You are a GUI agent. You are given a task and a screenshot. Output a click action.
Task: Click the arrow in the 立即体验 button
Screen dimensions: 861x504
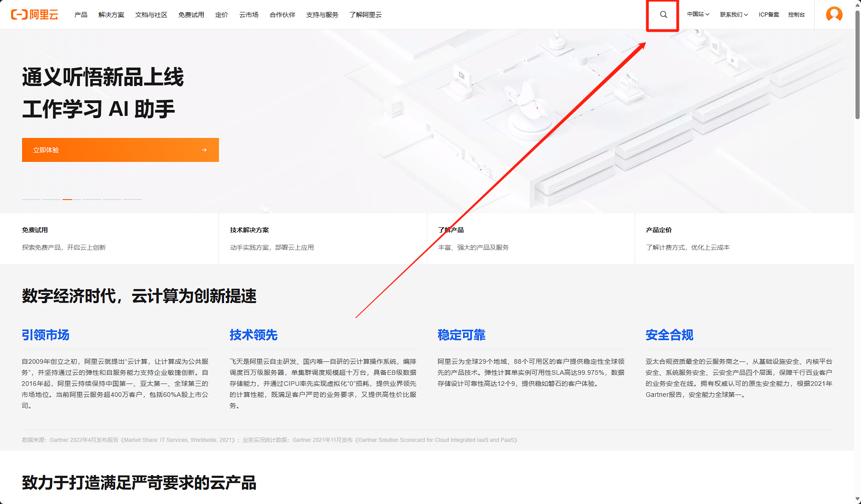click(x=204, y=150)
